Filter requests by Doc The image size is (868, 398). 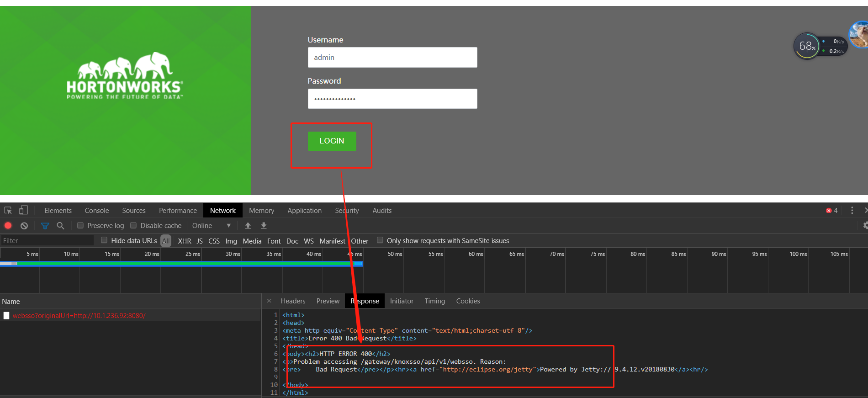292,241
